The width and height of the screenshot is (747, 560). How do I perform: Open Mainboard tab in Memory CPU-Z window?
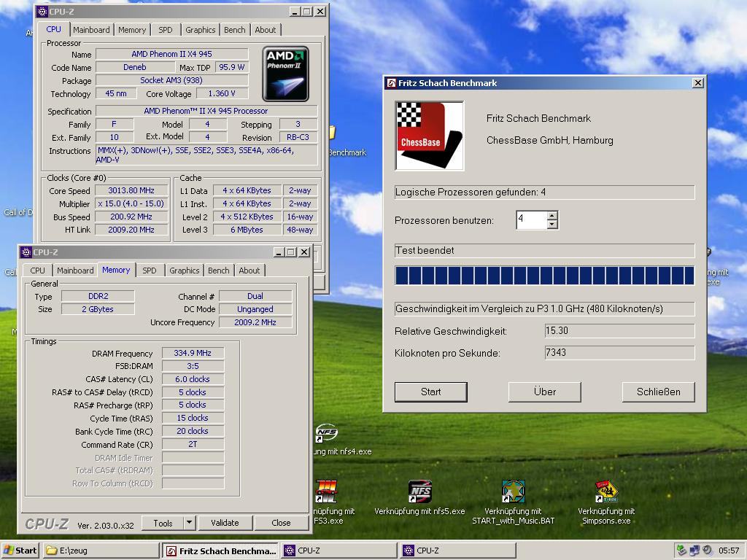coord(75,271)
